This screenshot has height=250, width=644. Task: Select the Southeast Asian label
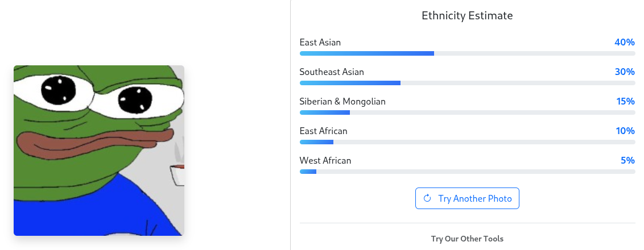tap(332, 72)
